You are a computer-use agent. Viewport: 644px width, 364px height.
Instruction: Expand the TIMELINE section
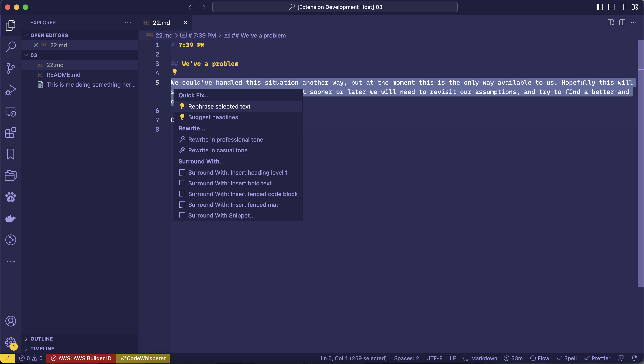[x=80, y=349]
